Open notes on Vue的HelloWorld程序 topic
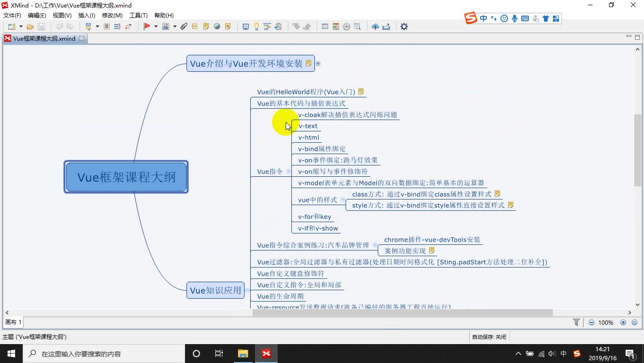The width and height of the screenshot is (644, 363). (361, 92)
